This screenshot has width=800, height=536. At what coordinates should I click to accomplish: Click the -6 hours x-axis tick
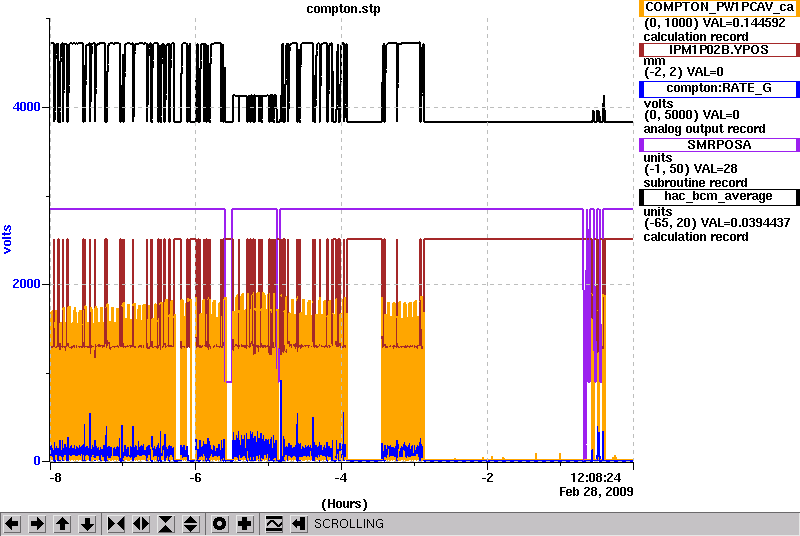coord(195,478)
